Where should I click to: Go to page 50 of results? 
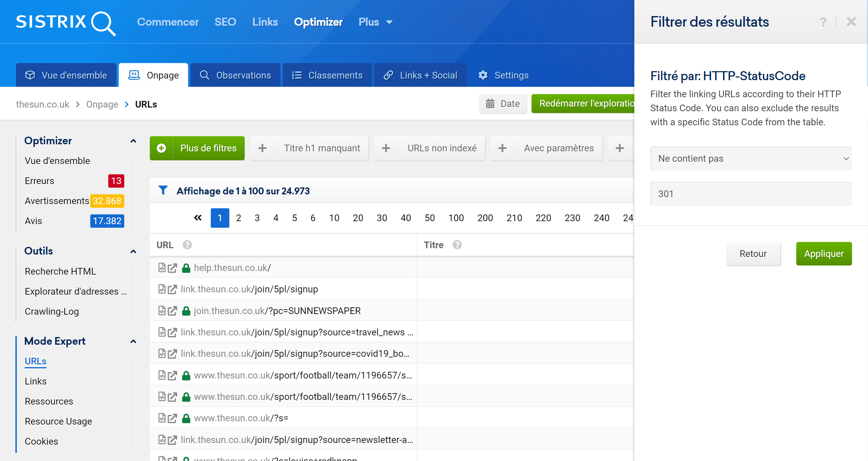point(430,218)
